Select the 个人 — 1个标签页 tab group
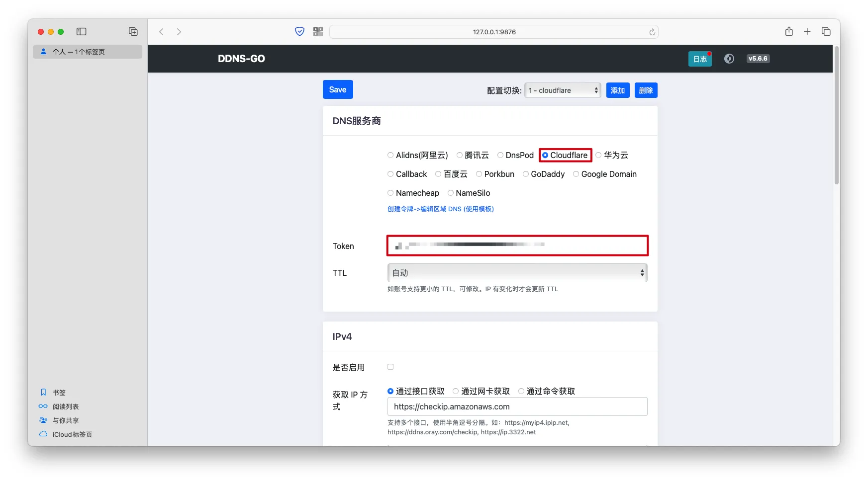The height and width of the screenshot is (483, 868). click(x=88, y=52)
